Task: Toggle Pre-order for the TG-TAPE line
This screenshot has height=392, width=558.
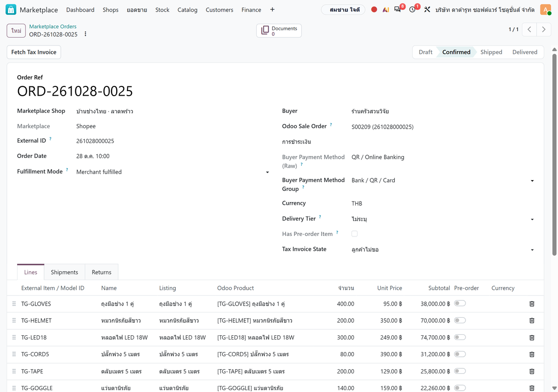Action: [x=460, y=371]
